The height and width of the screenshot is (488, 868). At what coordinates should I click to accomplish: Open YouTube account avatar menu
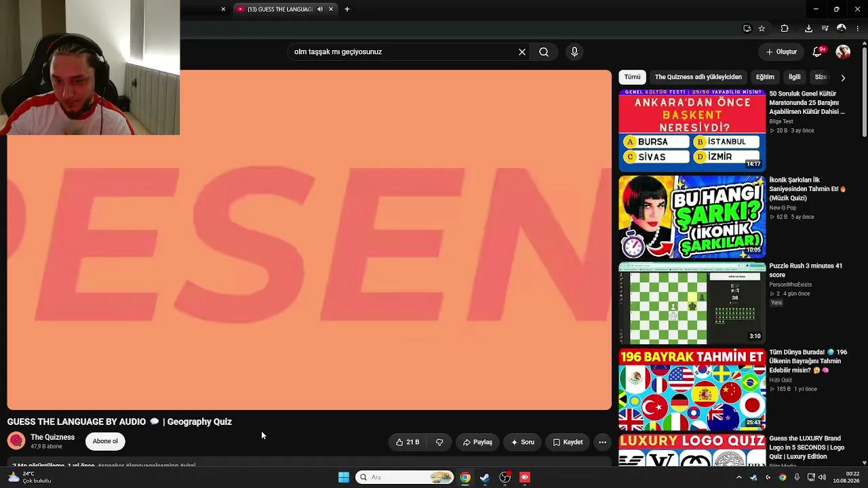pos(843,52)
